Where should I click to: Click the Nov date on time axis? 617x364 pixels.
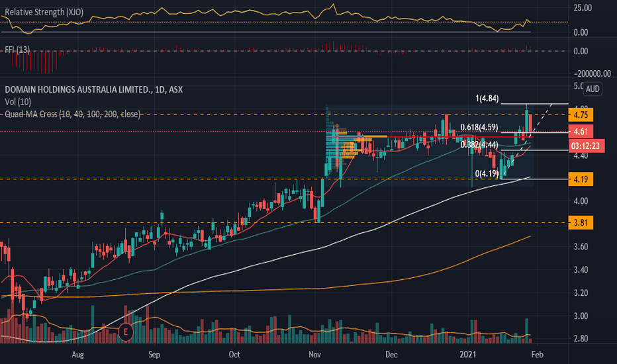point(315,355)
